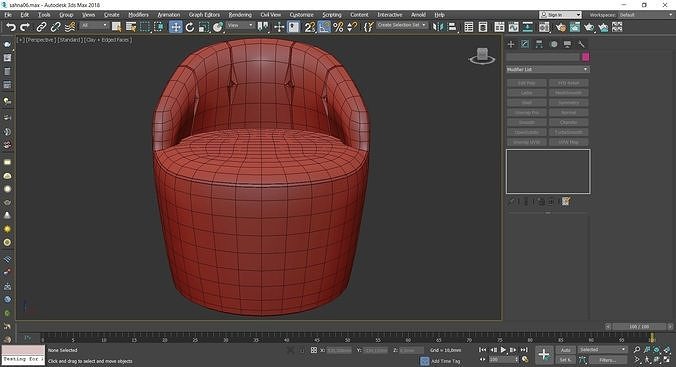
Task: Click Add Time Tag label
Action: [445, 361]
